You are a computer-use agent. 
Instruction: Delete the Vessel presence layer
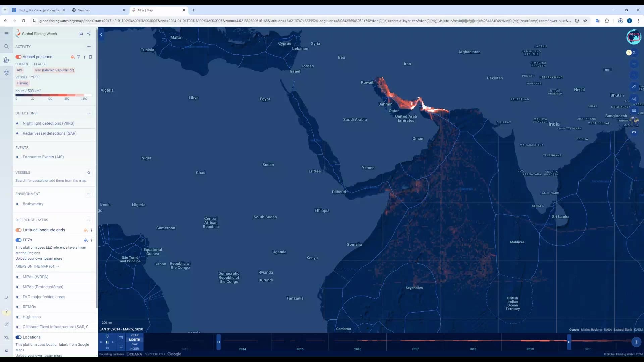click(x=90, y=57)
